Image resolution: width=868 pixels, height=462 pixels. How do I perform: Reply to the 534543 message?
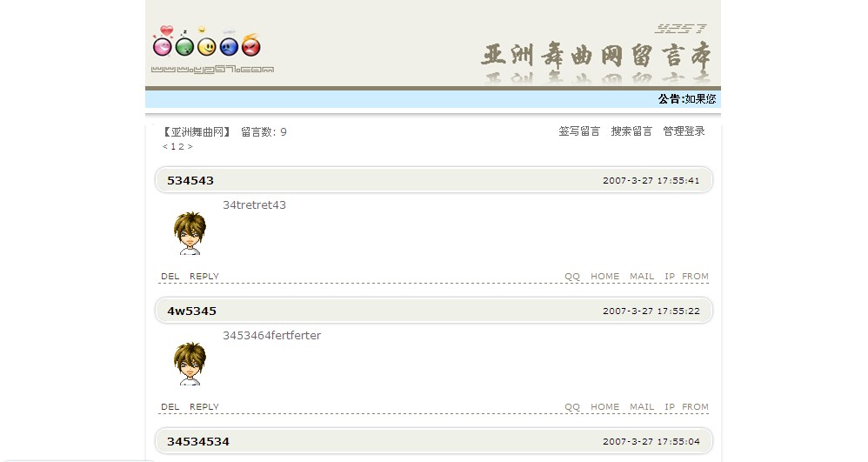pos(204,277)
